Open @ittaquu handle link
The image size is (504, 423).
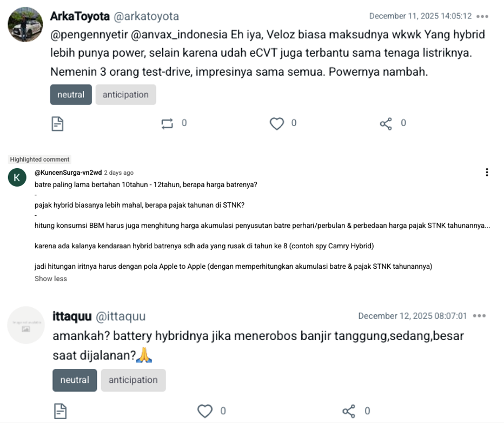click(121, 316)
